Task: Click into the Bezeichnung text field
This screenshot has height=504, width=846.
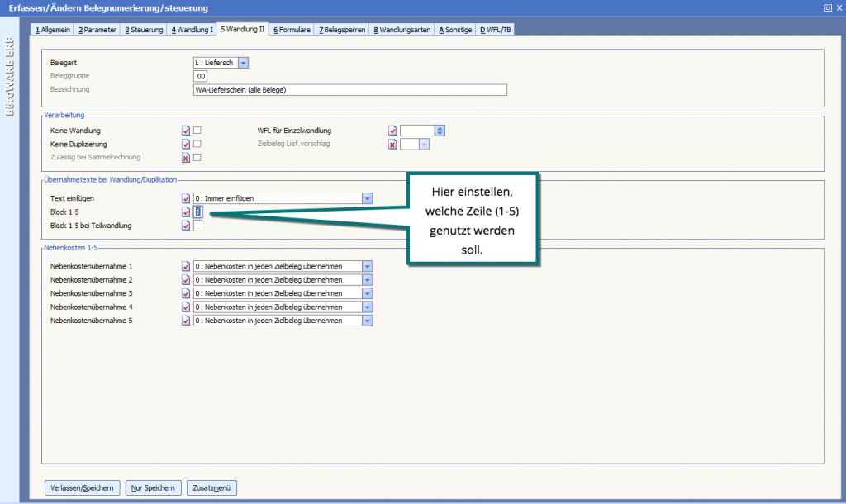Action: click(x=349, y=89)
